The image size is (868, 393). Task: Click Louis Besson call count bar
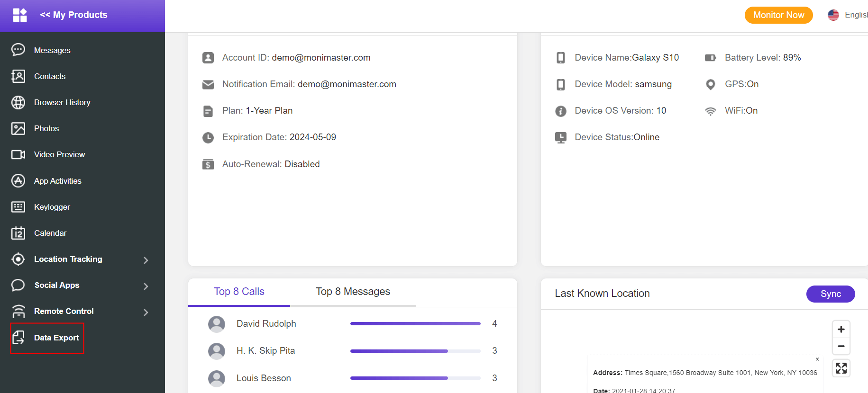tap(415, 378)
